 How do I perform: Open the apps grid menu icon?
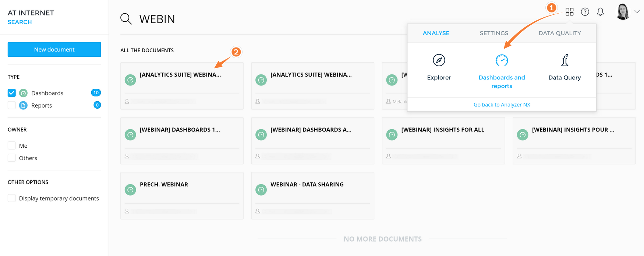click(569, 12)
